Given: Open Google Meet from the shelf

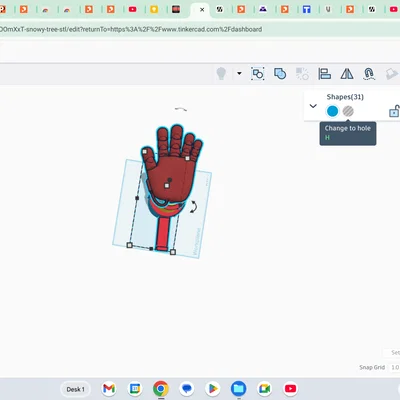Looking at the screenshot, I should [264, 389].
